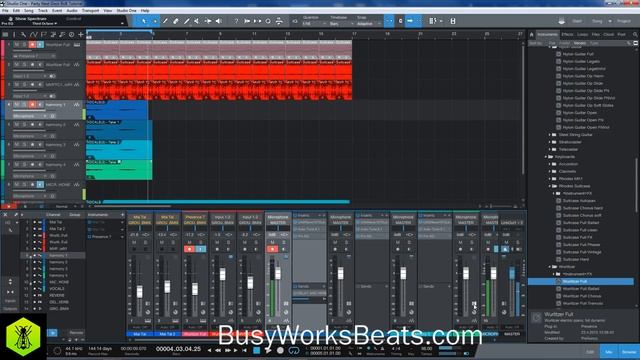Open the inspector i icon above tracks
This screenshot has height=360, width=640.
[14, 35]
